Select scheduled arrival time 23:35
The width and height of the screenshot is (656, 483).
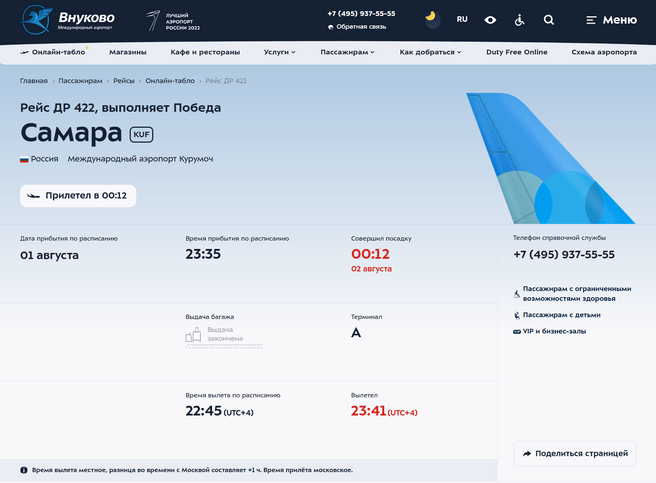click(x=203, y=254)
